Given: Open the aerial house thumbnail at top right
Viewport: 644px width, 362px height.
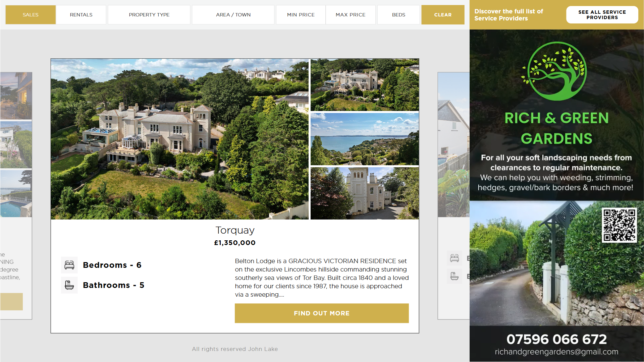Looking at the screenshot, I should [x=365, y=85].
